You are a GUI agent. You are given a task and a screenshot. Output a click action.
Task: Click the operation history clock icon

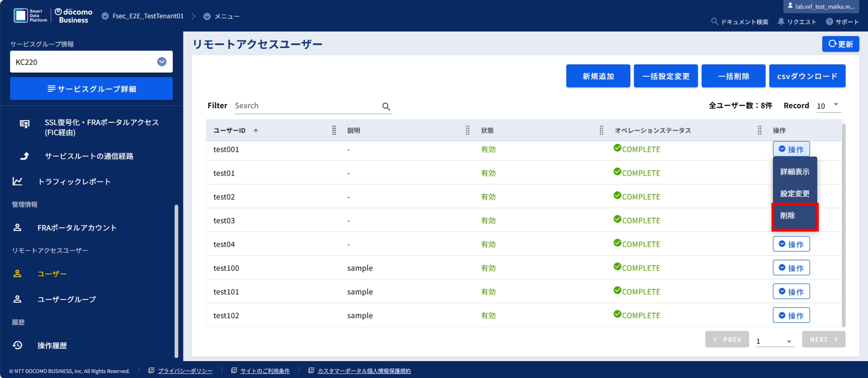[x=18, y=345]
